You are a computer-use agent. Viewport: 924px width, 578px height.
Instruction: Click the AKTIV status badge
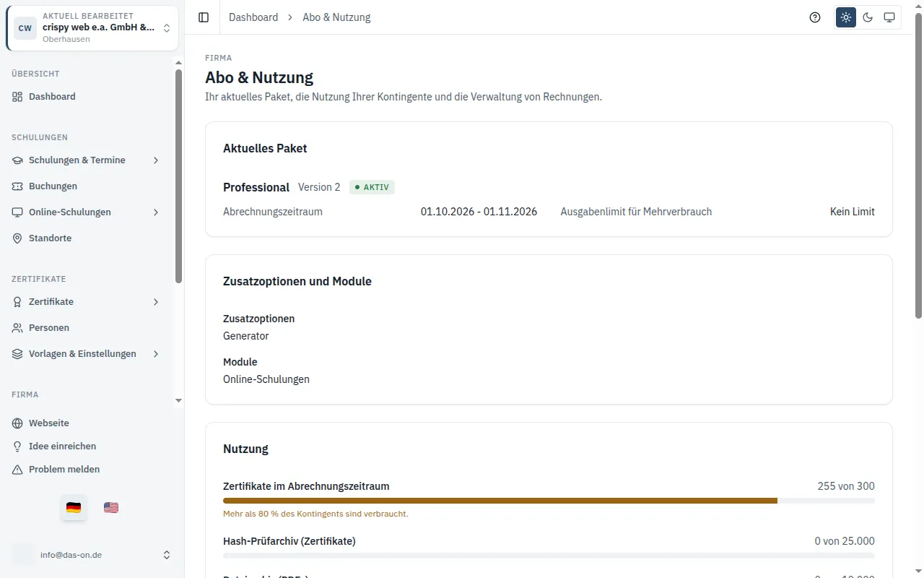tap(372, 187)
